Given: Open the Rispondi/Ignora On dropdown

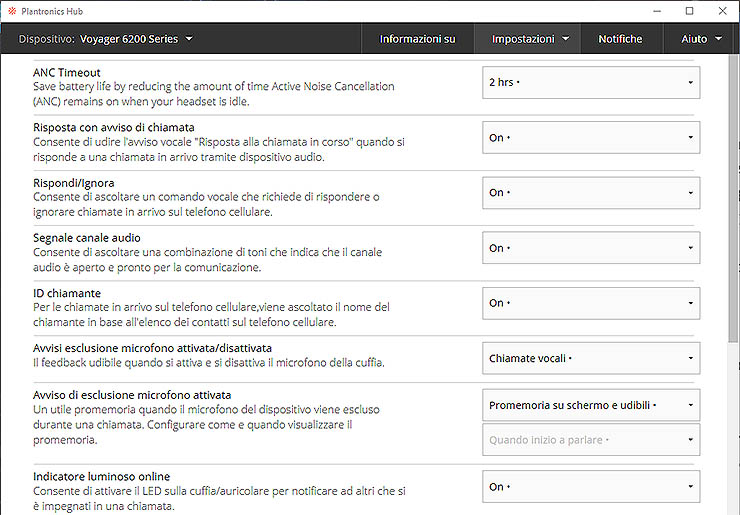Looking at the screenshot, I should click(x=590, y=193).
